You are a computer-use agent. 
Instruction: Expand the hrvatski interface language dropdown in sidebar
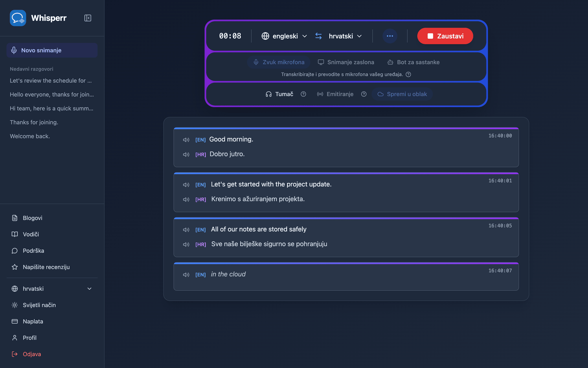pos(52,289)
